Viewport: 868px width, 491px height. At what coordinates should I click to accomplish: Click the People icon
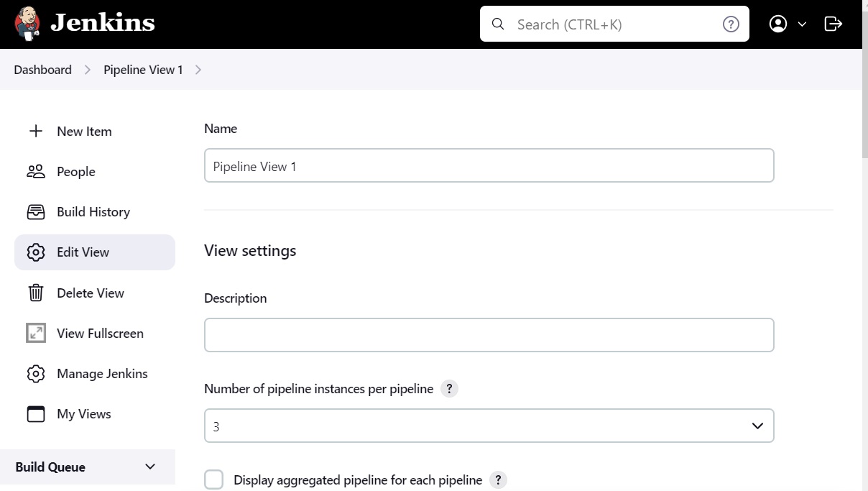pos(35,171)
